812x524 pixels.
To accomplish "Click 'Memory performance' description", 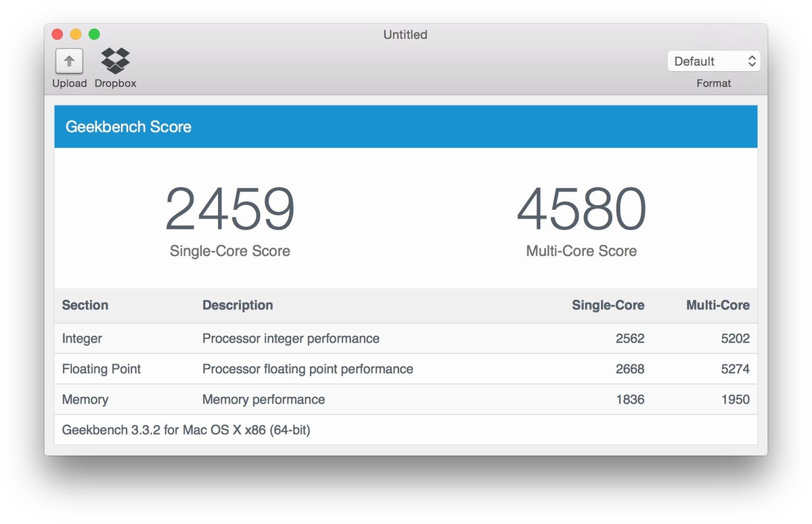I will click(264, 399).
